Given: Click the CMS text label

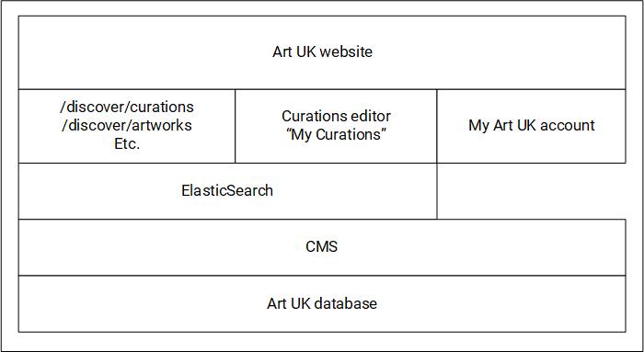Looking at the screenshot, I should [x=322, y=246].
